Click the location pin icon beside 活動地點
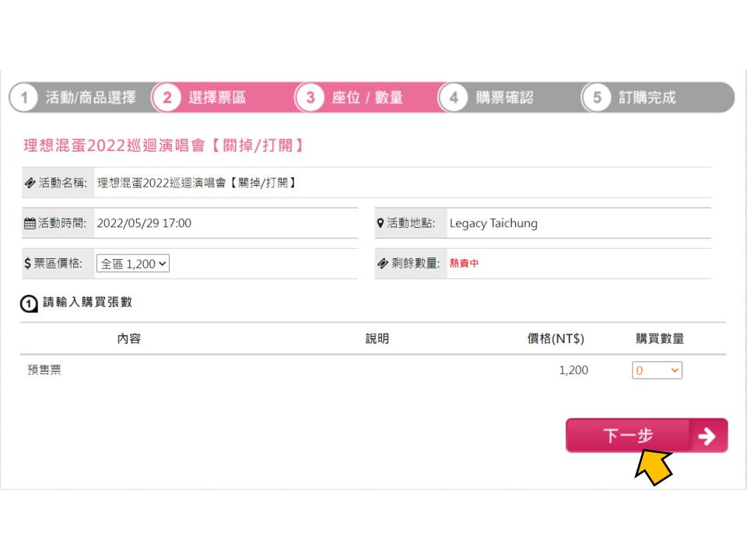Viewport: 747px width, 560px height. 381,223
